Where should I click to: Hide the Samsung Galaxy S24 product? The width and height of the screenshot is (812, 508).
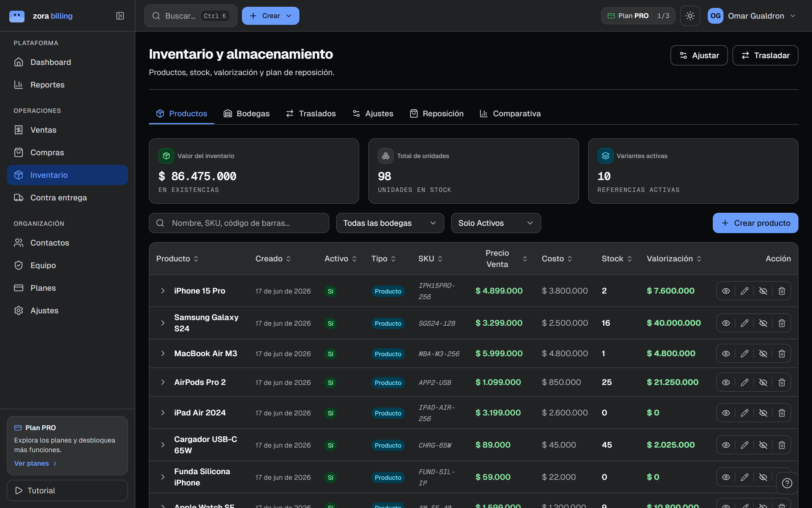click(x=763, y=323)
